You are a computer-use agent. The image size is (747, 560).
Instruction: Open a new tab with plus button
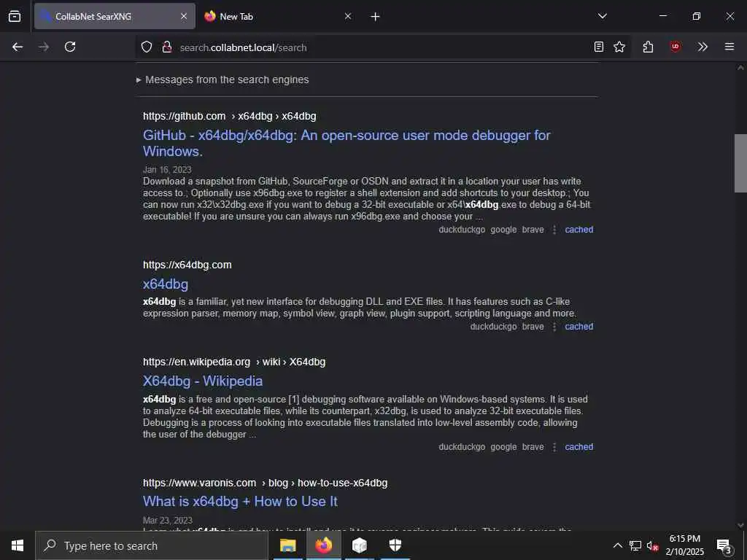[x=376, y=17]
